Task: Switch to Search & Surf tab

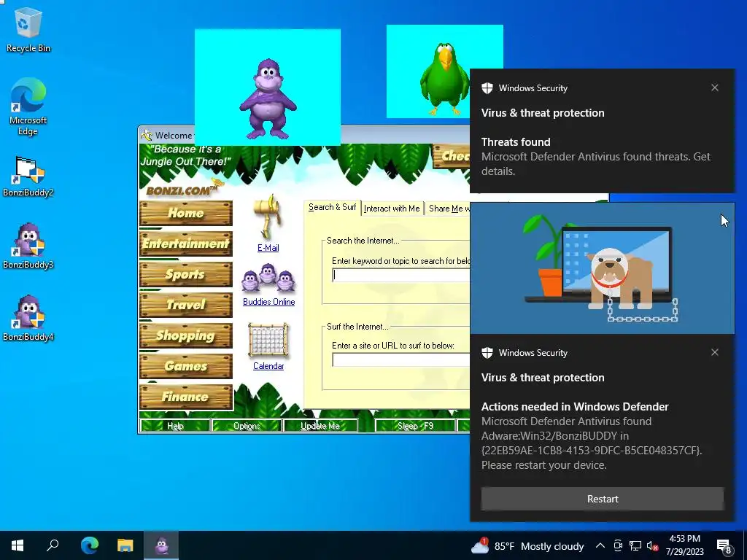Action: [332, 208]
